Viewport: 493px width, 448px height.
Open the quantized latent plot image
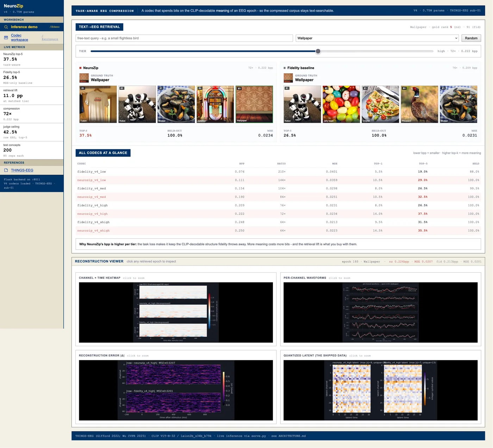point(380,390)
